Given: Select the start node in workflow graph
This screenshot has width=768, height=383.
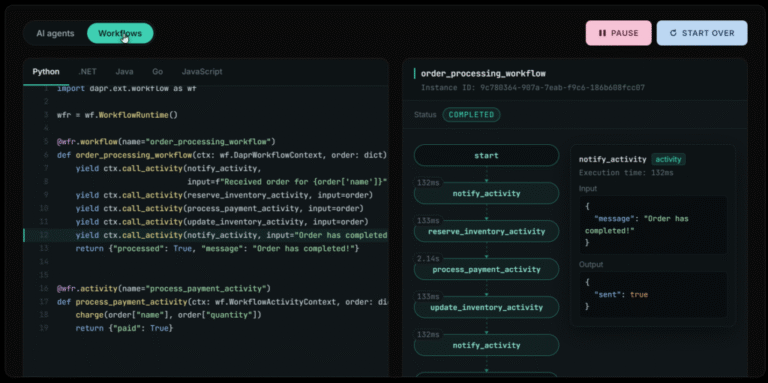Looking at the screenshot, I should tap(486, 156).
